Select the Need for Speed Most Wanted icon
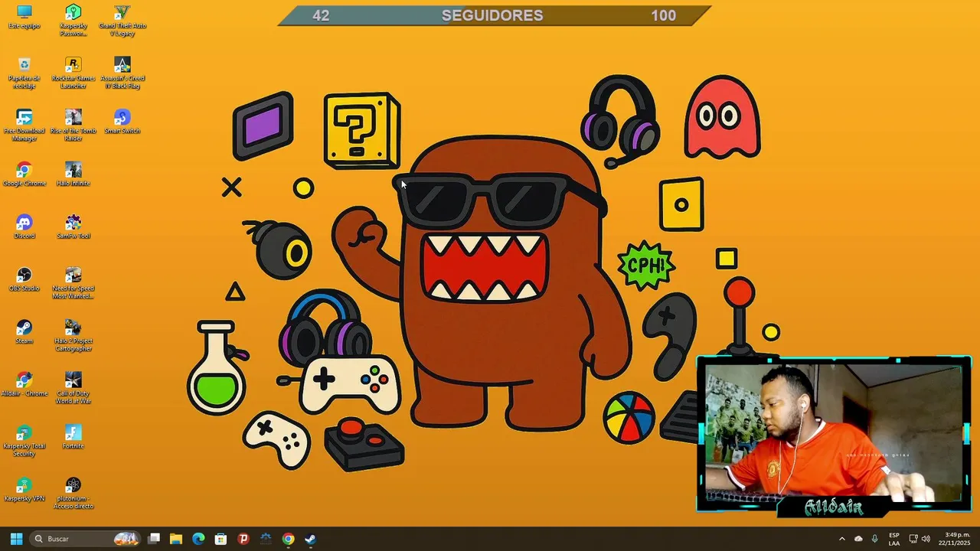 [73, 283]
